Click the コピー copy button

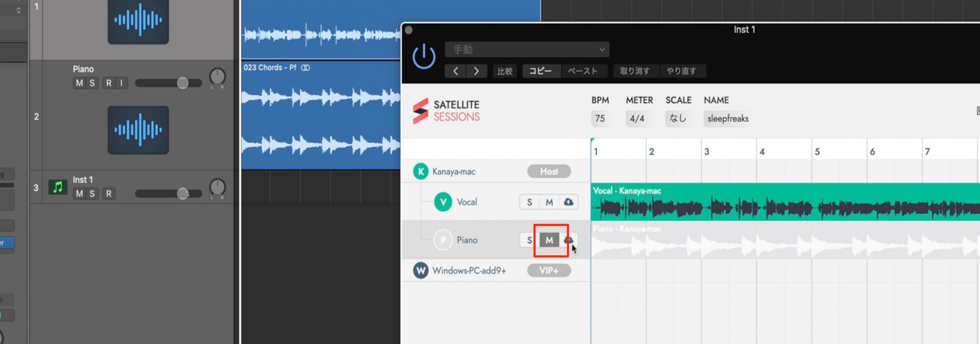[541, 71]
